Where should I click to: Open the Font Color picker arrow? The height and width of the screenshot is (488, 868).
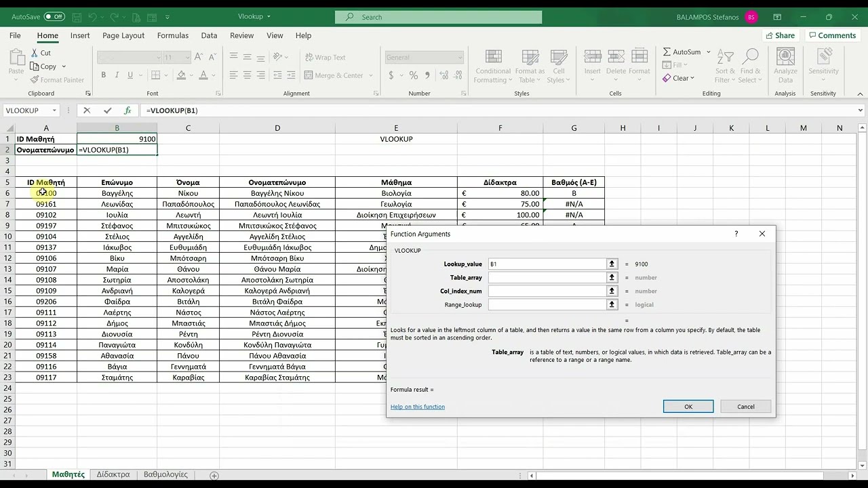(214, 75)
